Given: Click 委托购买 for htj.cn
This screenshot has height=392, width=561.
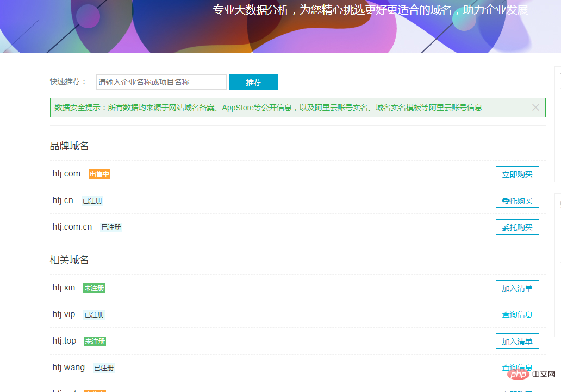Looking at the screenshot, I should [x=517, y=200].
